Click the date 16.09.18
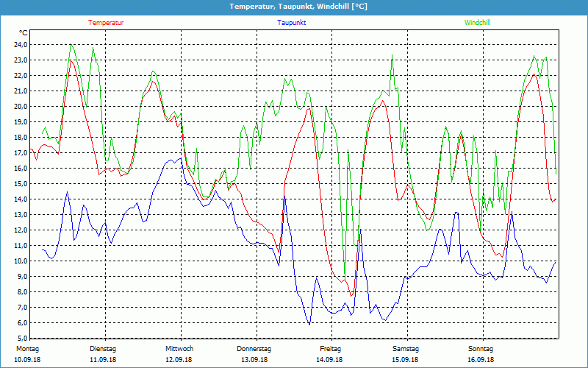Viewport: 588px width, 368px height. pyautogui.click(x=481, y=360)
